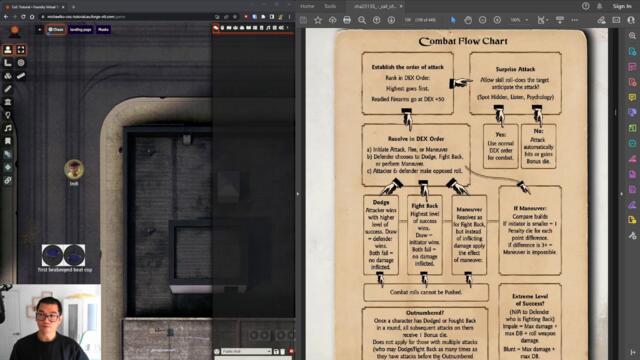Expand the Acrobat right tools pane arrow
This screenshot has height=360, width=640.
[622, 194]
